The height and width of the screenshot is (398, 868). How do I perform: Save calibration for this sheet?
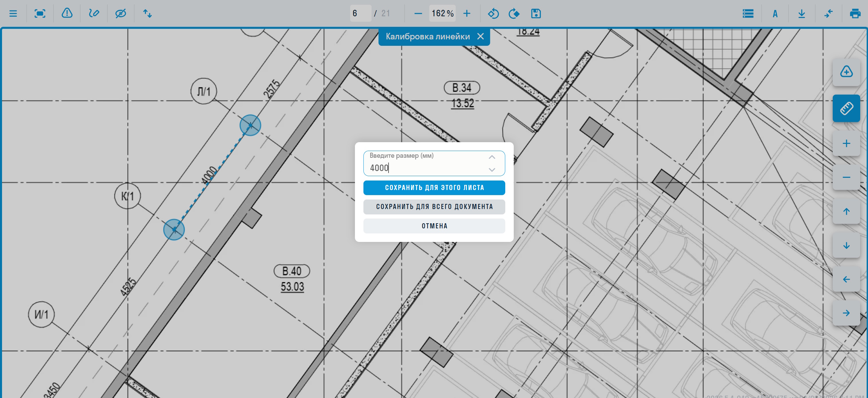pyautogui.click(x=434, y=188)
